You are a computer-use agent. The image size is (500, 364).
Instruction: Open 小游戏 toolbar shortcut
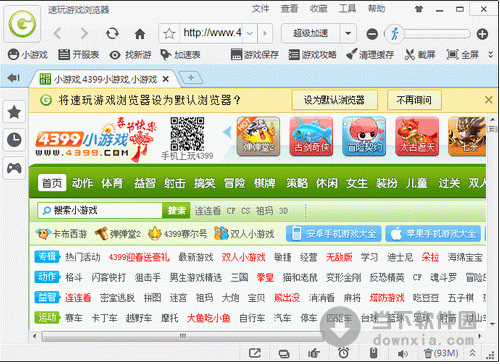click(x=28, y=55)
